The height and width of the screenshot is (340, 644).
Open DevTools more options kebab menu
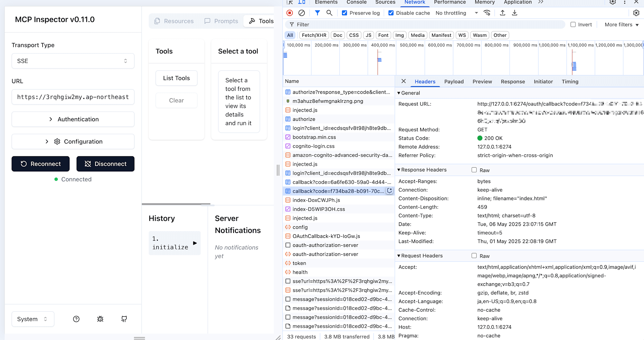[x=625, y=2]
